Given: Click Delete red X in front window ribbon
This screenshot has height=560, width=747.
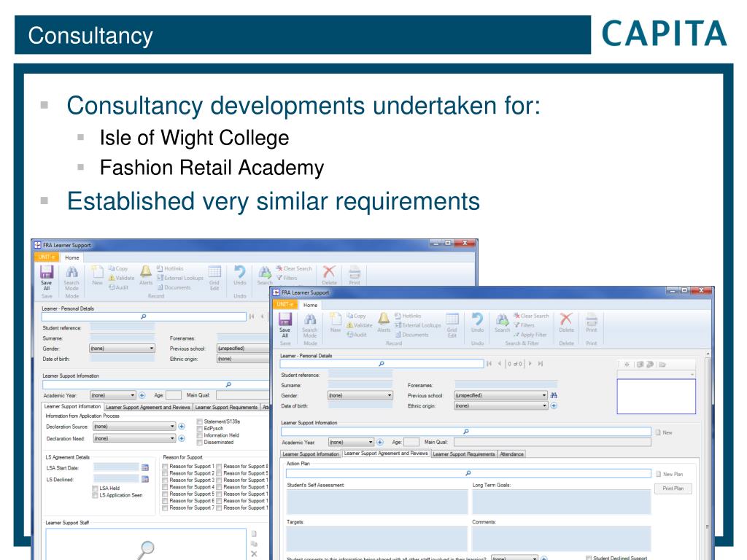Looking at the screenshot, I should click(x=566, y=322).
